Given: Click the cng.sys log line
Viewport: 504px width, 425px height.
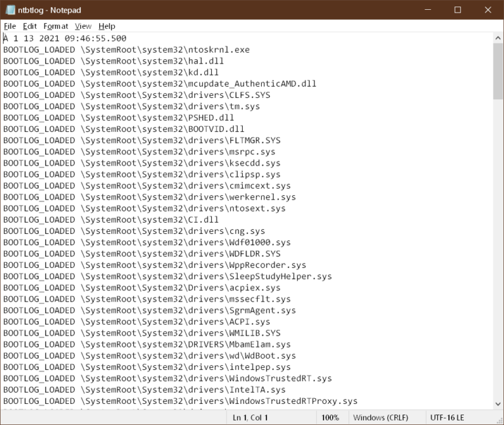Looking at the screenshot, I should click(134, 231).
